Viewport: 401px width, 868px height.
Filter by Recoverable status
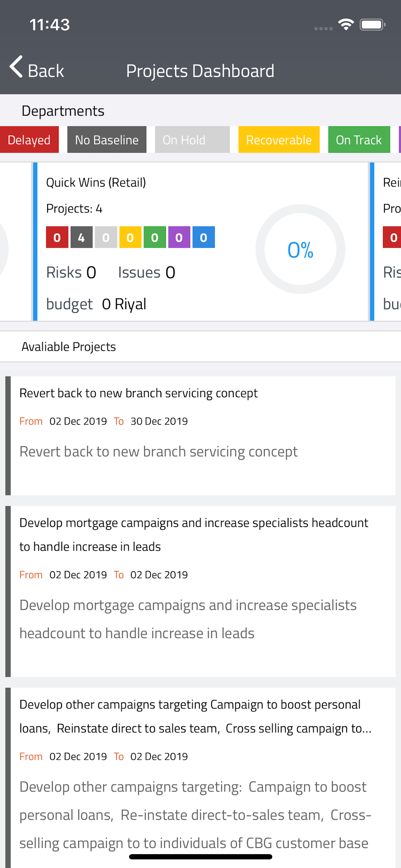pos(279,139)
